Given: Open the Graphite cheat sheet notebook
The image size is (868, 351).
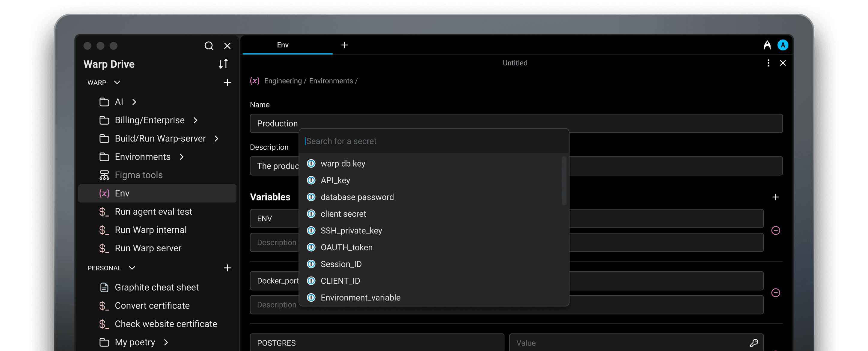Looking at the screenshot, I should (157, 287).
